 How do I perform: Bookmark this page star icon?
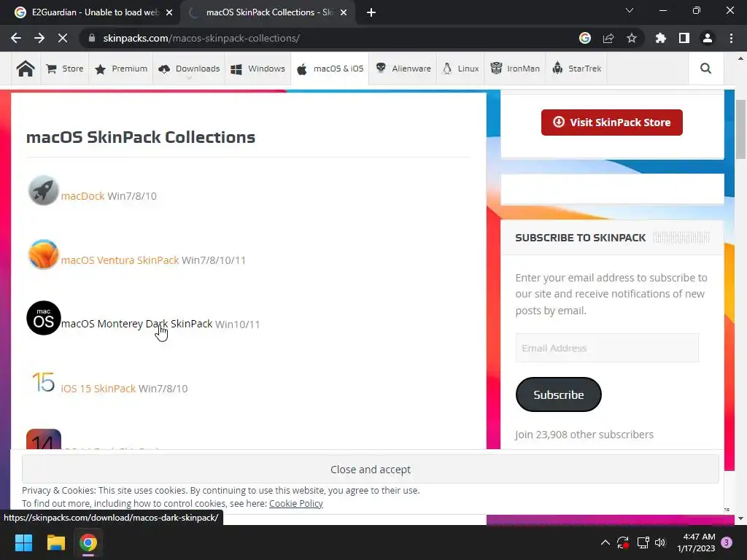[x=632, y=38]
